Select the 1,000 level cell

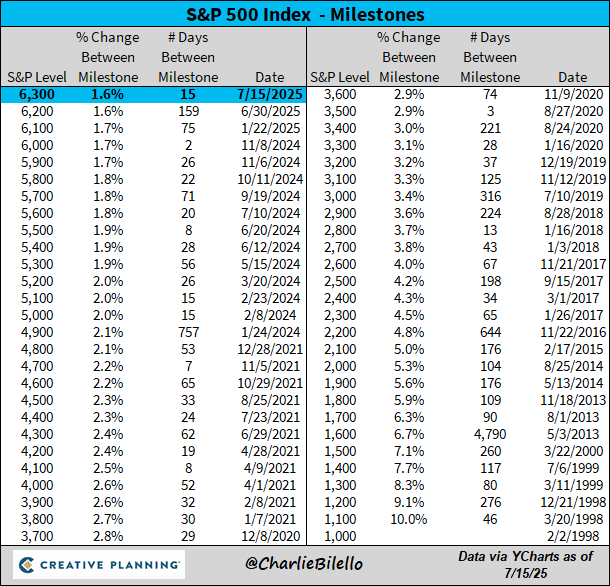340,536
